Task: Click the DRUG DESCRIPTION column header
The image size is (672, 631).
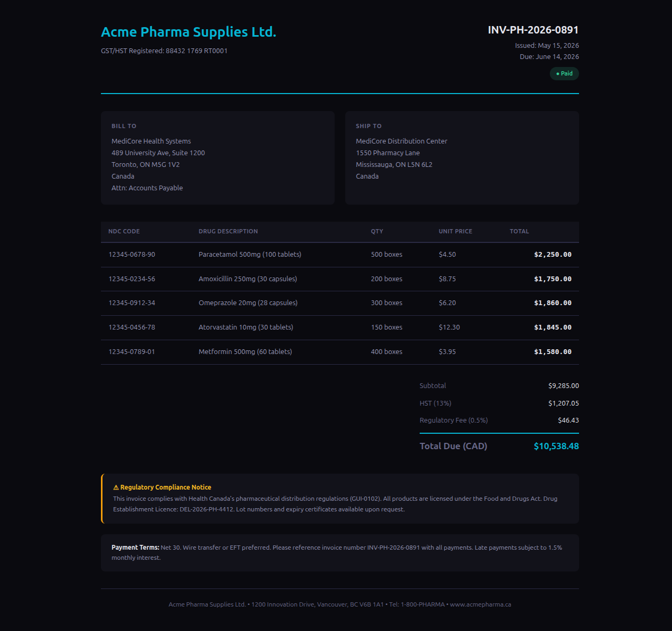Action: pos(228,231)
